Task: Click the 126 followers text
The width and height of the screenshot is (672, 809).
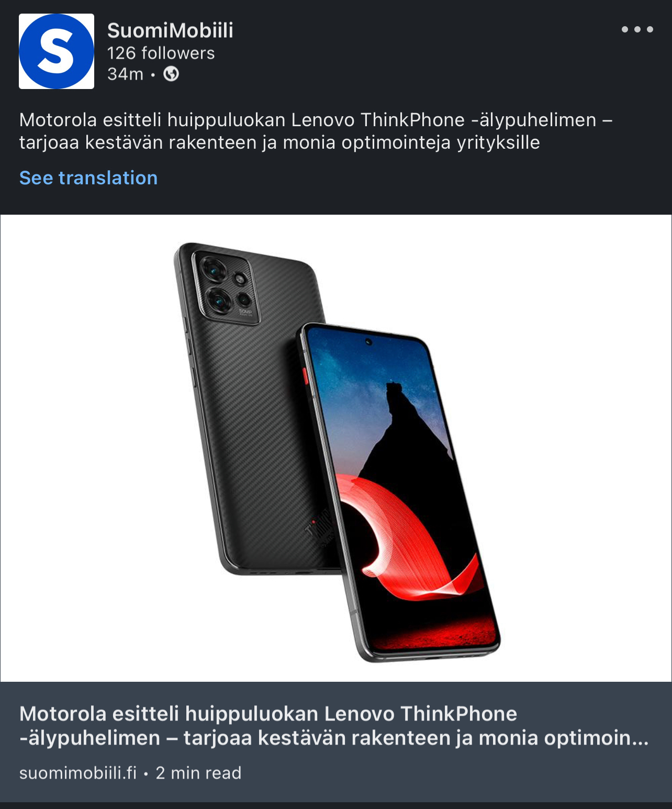Action: tap(161, 53)
